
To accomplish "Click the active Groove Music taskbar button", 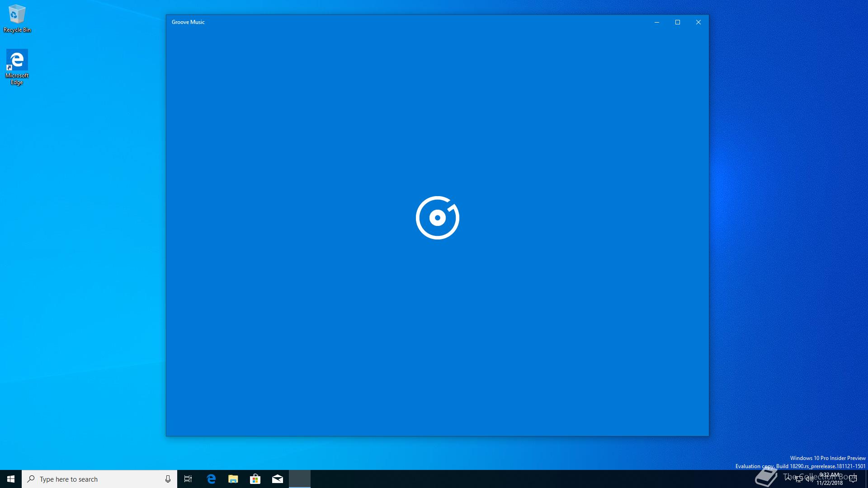I will click(x=300, y=479).
